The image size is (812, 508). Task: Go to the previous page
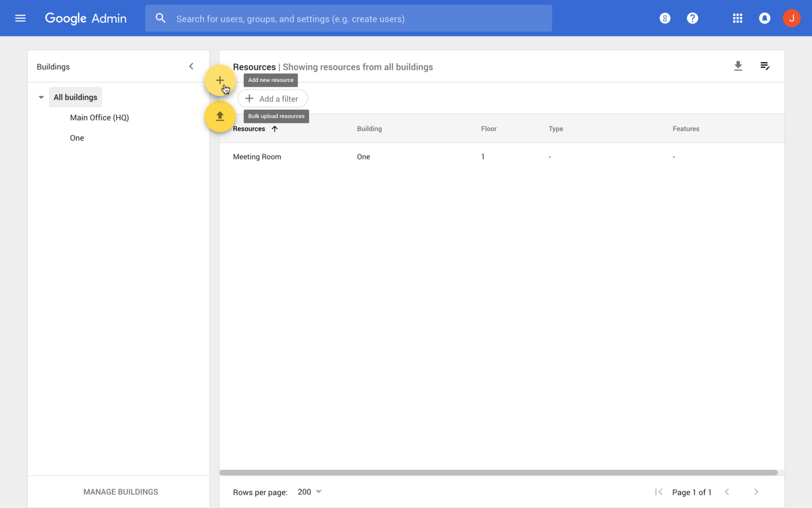[727, 492]
